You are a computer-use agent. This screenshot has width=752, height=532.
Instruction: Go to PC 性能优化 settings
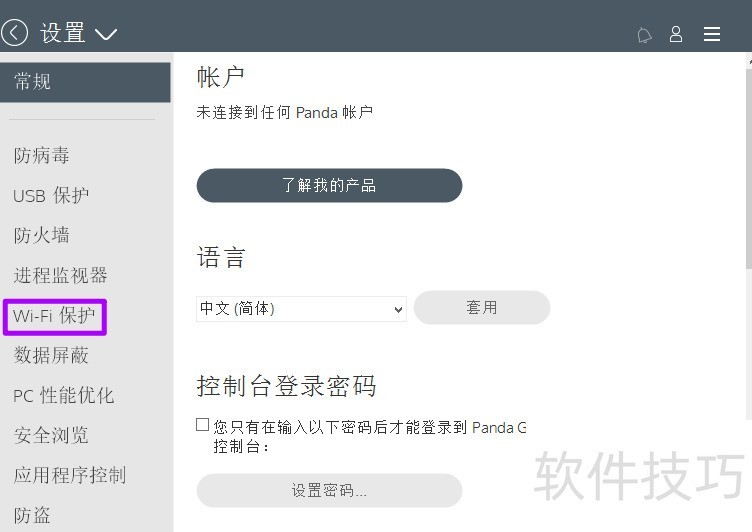[64, 396]
